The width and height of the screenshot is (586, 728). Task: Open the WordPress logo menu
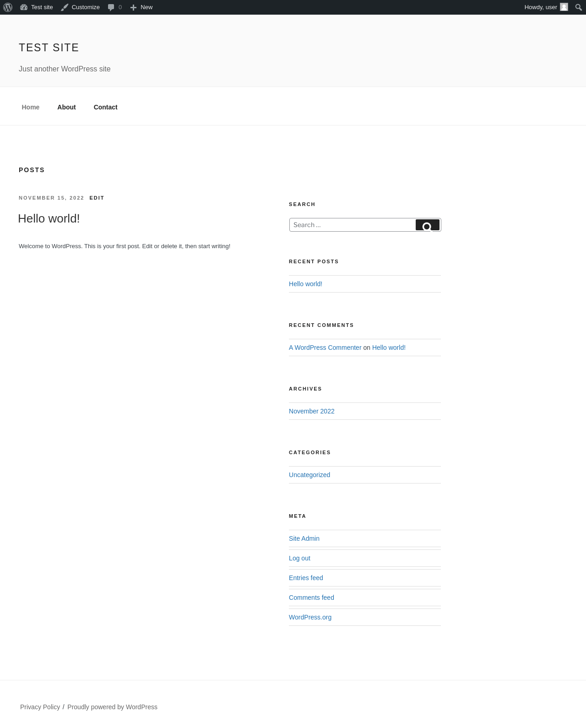8,7
